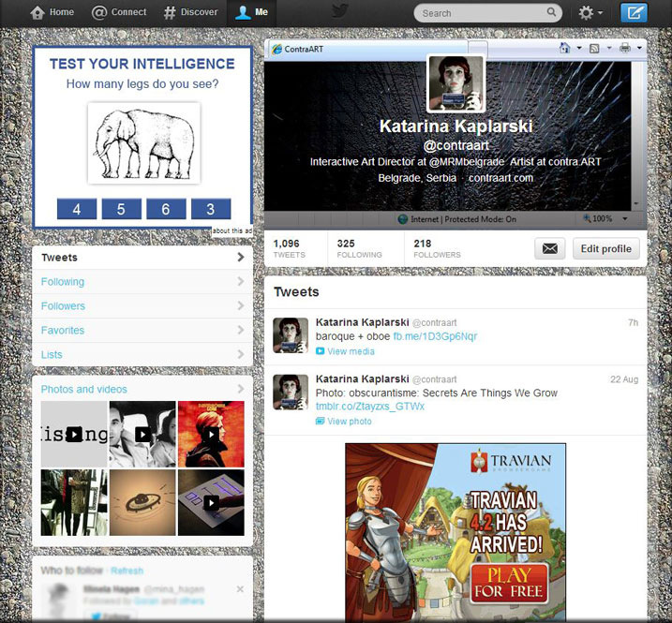The height and width of the screenshot is (623, 672).
Task: Play the black-and-white car scene video
Action: (142, 434)
